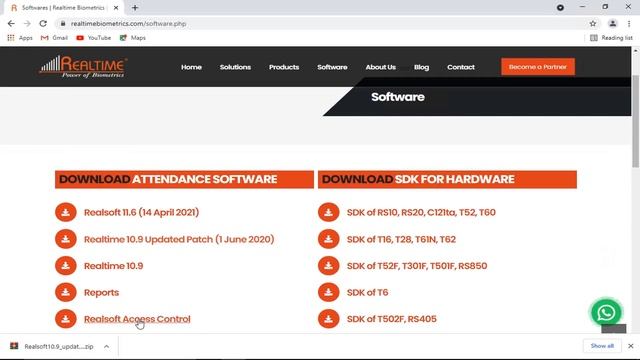Bookmark this page with star icon
The image size is (640, 360).
593,24
